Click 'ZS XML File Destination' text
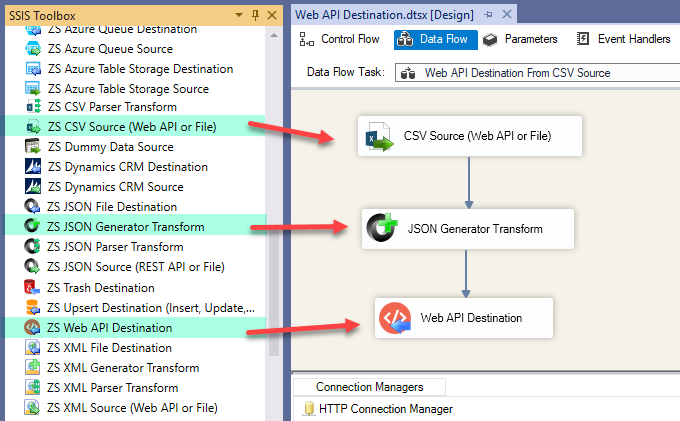The width and height of the screenshot is (680, 421). [x=109, y=347]
